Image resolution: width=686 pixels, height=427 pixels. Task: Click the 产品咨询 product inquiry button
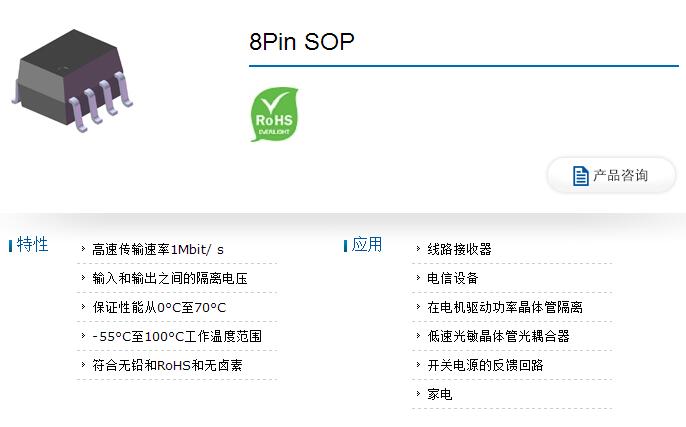pyautogui.click(x=611, y=175)
